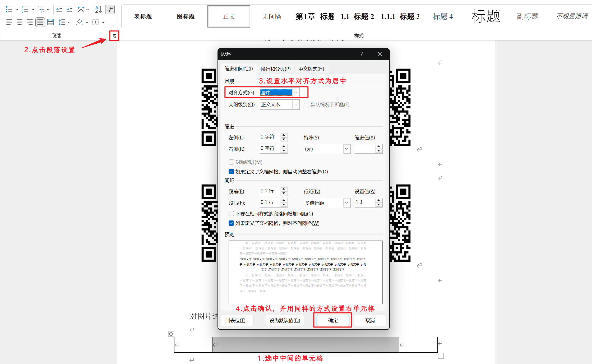Click the 确定 button
Image resolution: width=592 pixels, height=364 pixels.
[333, 320]
